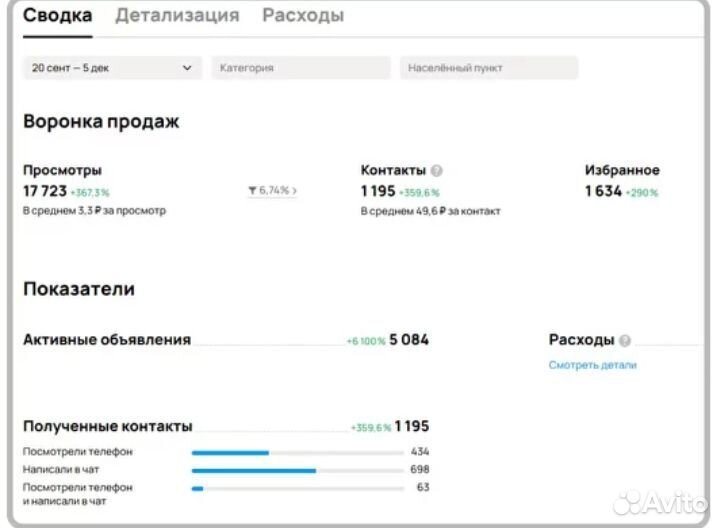
Task: Click the value 63 in contacts breakdown
Action: pos(423,487)
